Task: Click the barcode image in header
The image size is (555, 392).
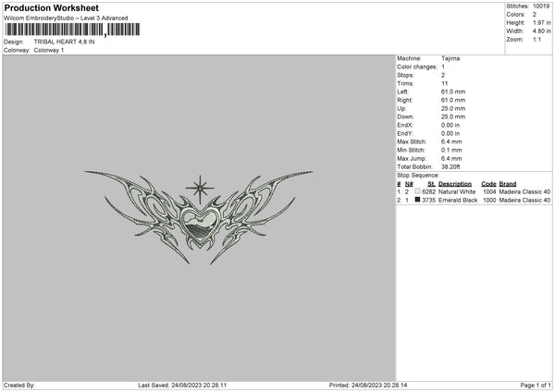Action: [x=72, y=30]
